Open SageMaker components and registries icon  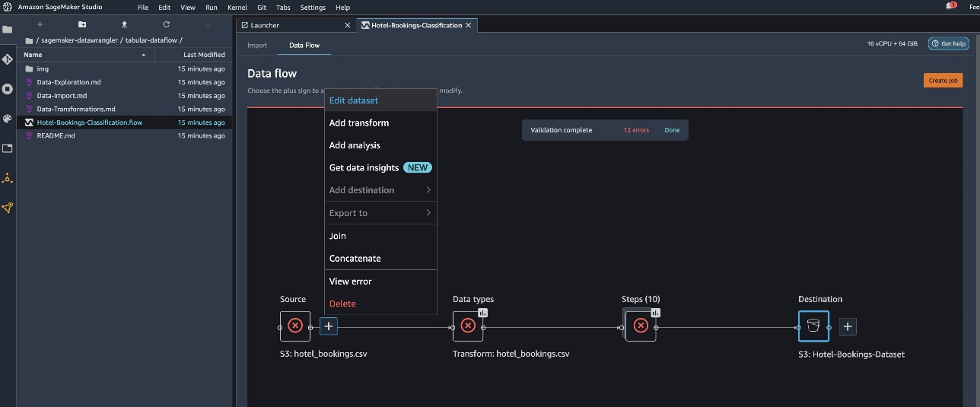click(7, 178)
